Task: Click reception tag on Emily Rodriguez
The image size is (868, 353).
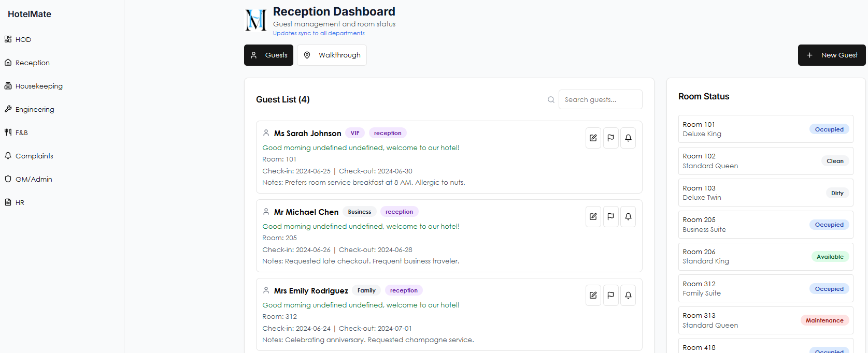Action: pos(404,290)
